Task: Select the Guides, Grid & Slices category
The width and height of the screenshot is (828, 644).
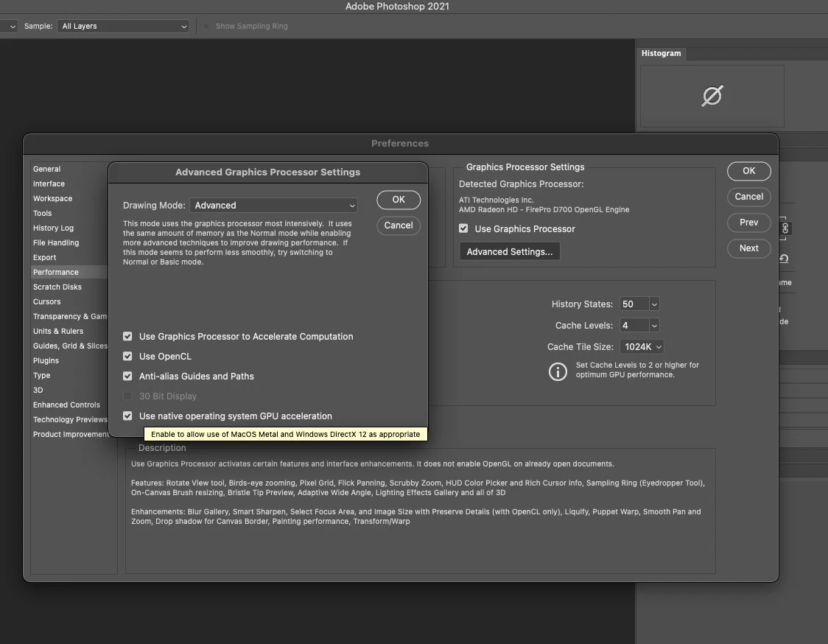Action: click(70, 346)
